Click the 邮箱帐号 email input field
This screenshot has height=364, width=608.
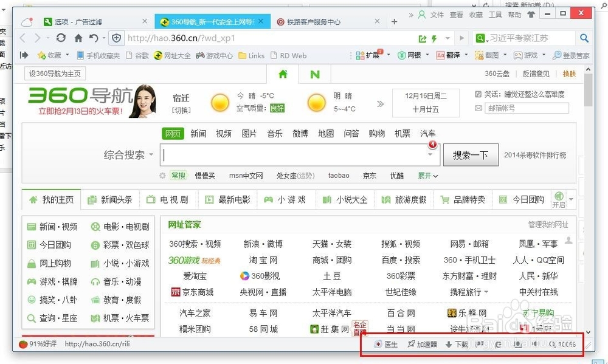pos(527,108)
